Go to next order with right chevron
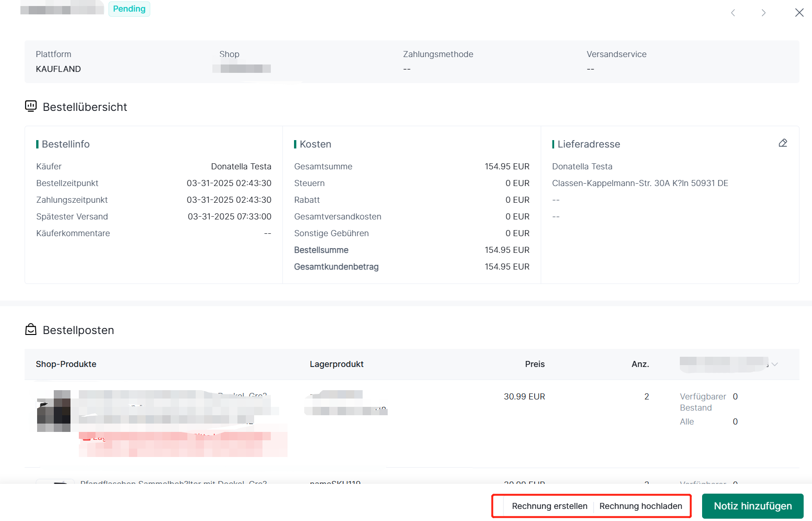The image size is (812, 521). [x=763, y=13]
